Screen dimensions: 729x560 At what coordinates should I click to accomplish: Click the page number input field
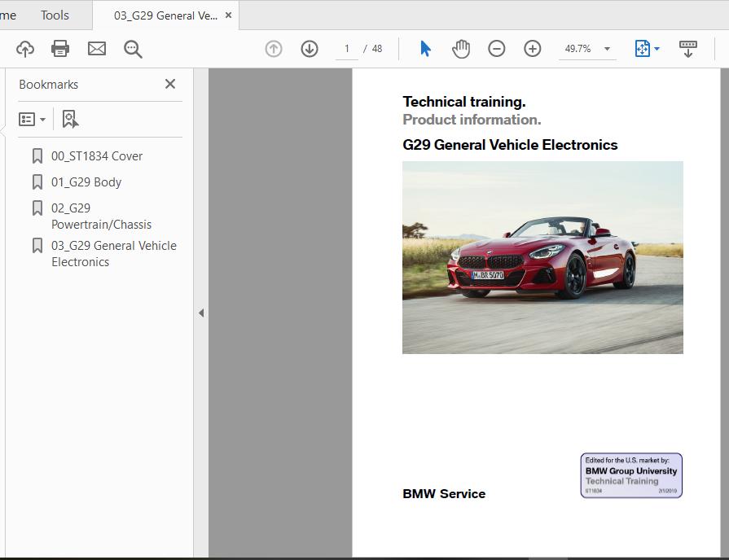(347, 49)
